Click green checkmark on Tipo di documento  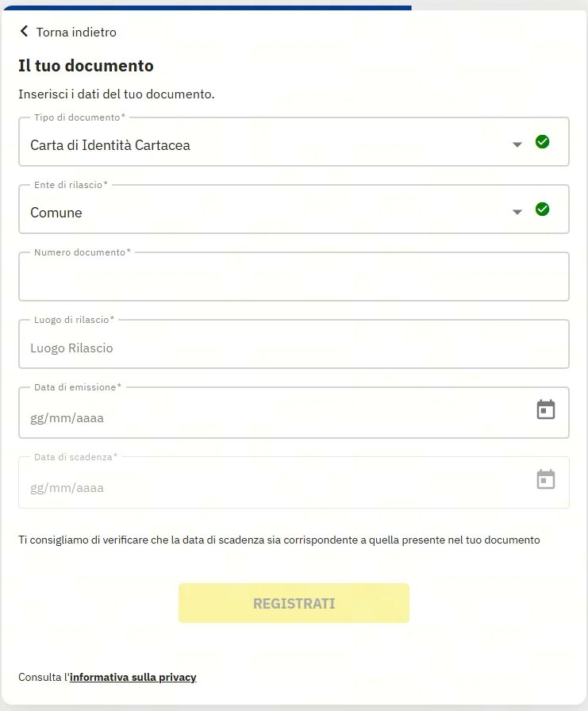coord(542,142)
